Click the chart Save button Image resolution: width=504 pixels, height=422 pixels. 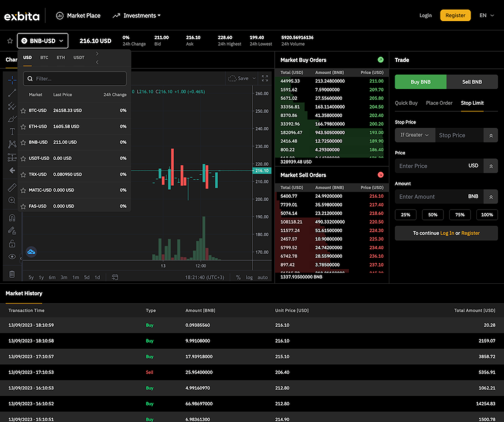(x=238, y=78)
